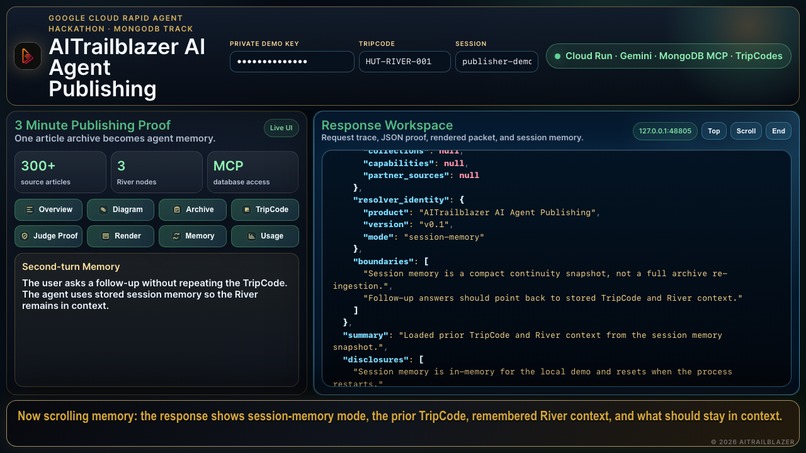Viewport: 806px width, 453px height.
Task: Click the Judge Proof checkmark icon
Action: [24, 236]
